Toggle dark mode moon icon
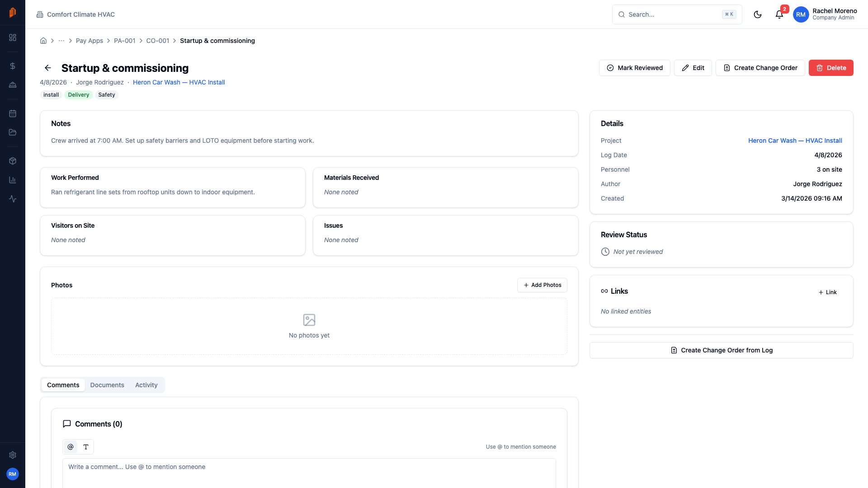The width and height of the screenshot is (868, 488). (x=758, y=14)
